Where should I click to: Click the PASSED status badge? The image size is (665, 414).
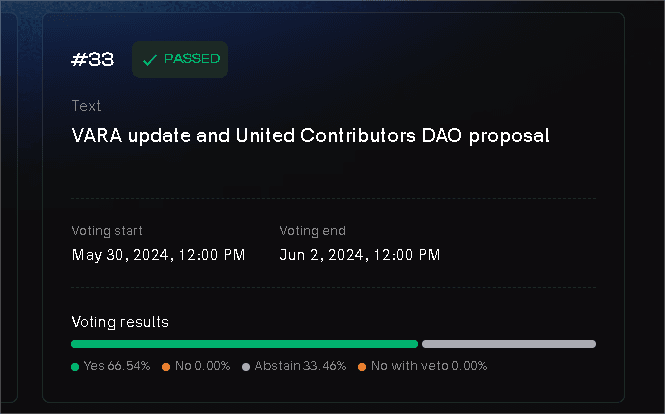point(180,60)
